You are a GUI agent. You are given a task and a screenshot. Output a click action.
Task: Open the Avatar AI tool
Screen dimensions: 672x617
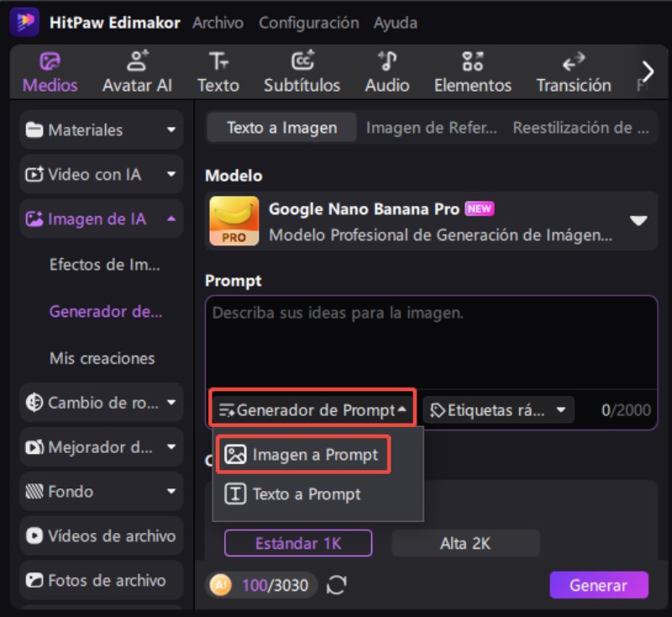pos(137,71)
